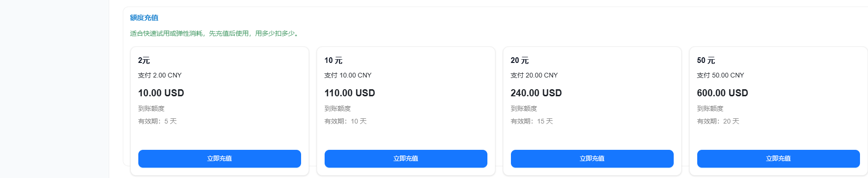Click the green 适合快速试用 description text
The image size is (868, 178).
[x=215, y=33]
